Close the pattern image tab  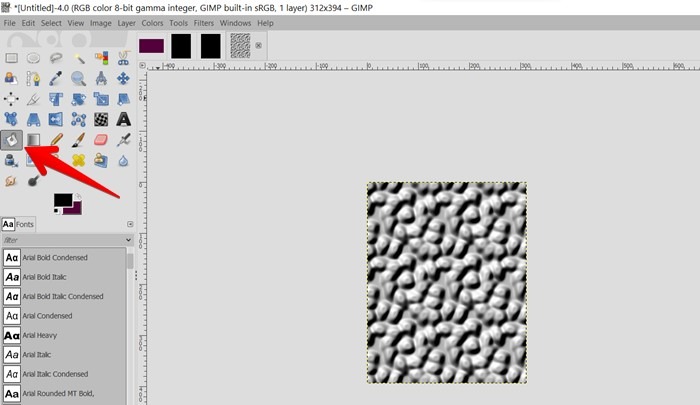pos(258,46)
